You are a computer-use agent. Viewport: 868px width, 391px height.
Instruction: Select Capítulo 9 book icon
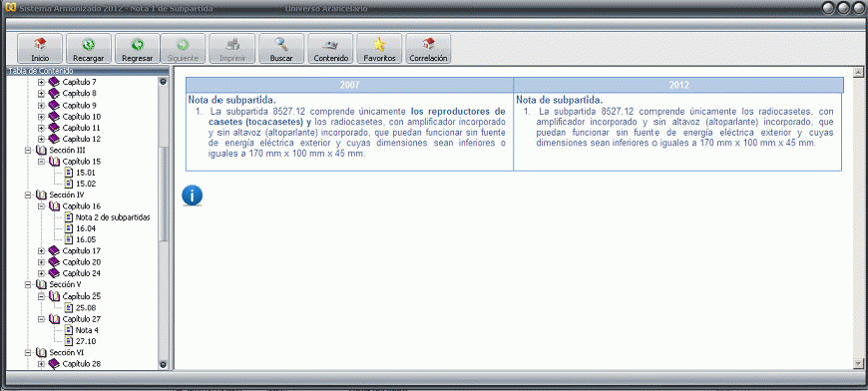pyautogui.click(x=54, y=105)
